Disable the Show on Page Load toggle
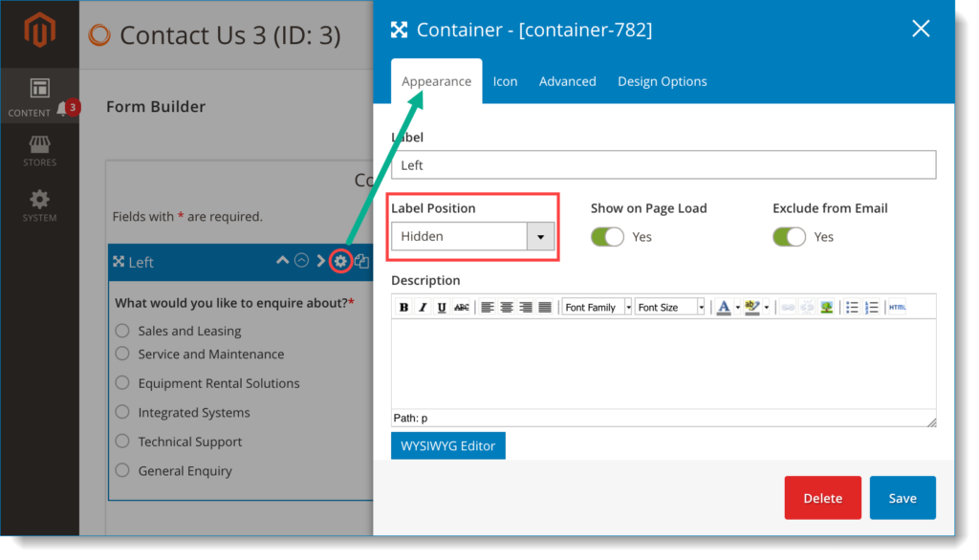This screenshot has height=560, width=979. tap(607, 236)
